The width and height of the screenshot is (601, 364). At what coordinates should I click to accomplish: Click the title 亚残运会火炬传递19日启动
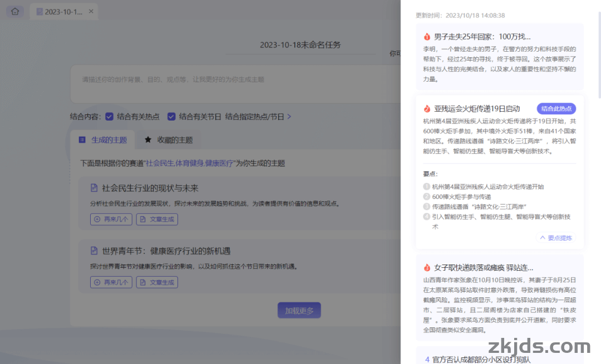tap(477, 109)
